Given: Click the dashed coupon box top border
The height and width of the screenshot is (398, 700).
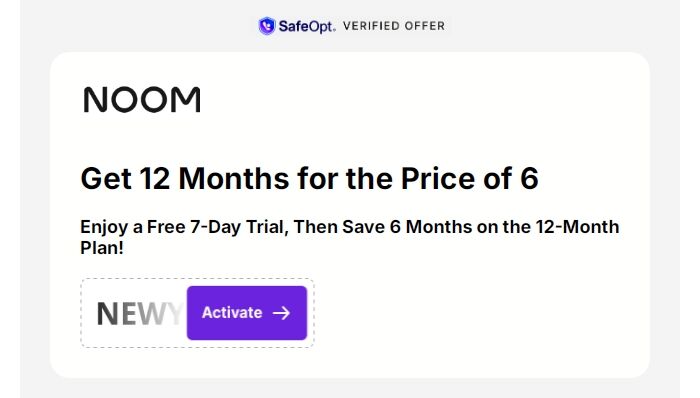Looking at the screenshot, I should [x=197, y=279].
